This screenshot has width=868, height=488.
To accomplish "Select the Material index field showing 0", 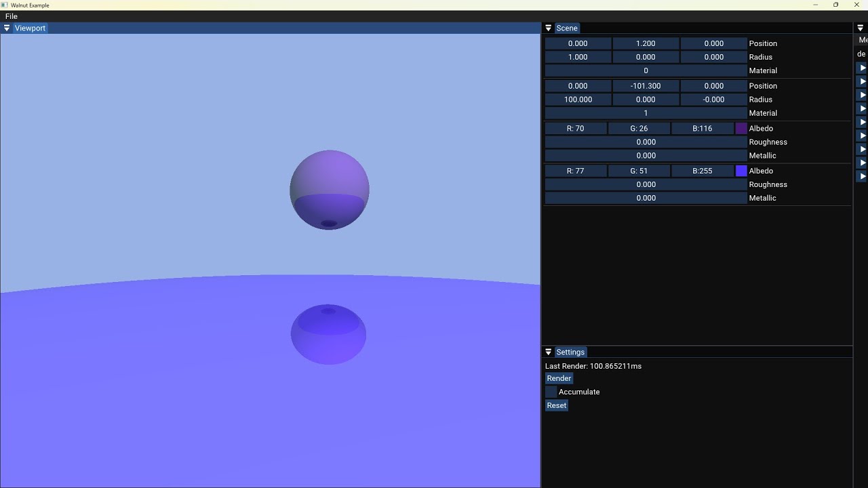I will pos(646,70).
